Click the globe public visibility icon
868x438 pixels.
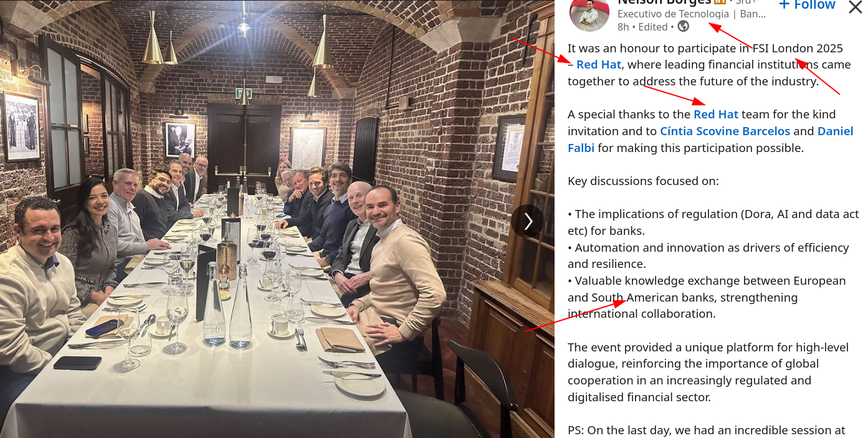pyautogui.click(x=684, y=26)
